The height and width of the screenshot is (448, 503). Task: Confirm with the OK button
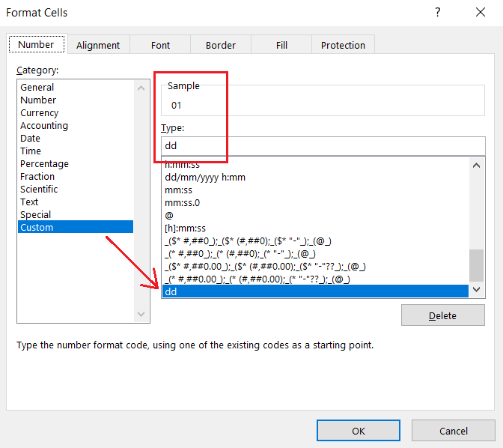point(358,431)
